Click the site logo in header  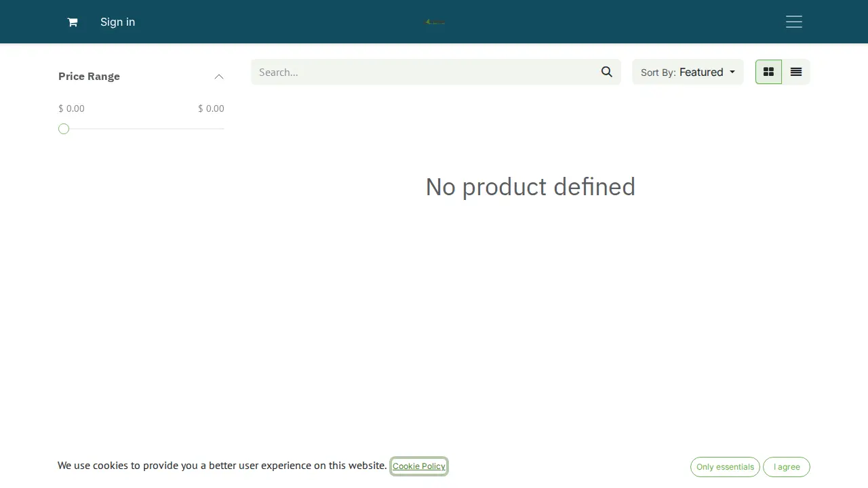(435, 22)
